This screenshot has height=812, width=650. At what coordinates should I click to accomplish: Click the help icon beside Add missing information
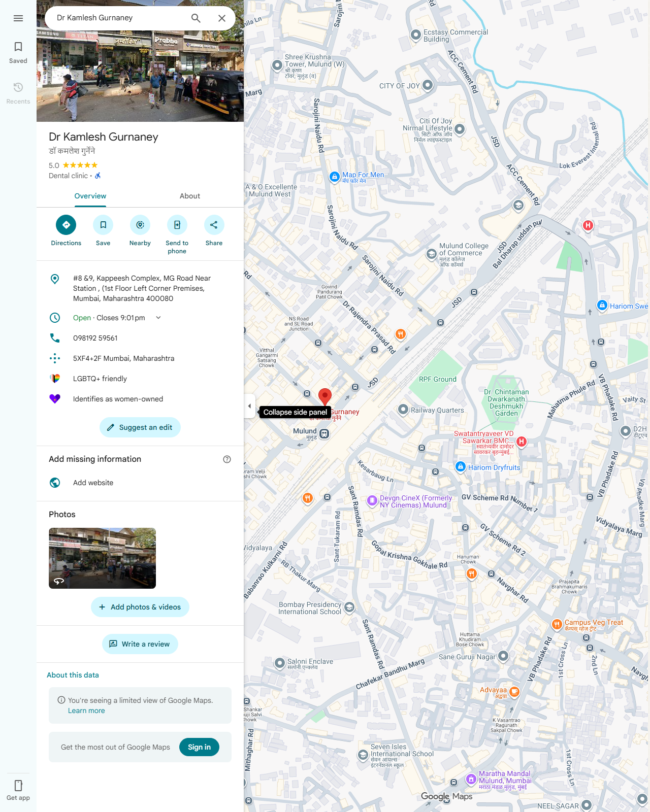click(x=227, y=459)
